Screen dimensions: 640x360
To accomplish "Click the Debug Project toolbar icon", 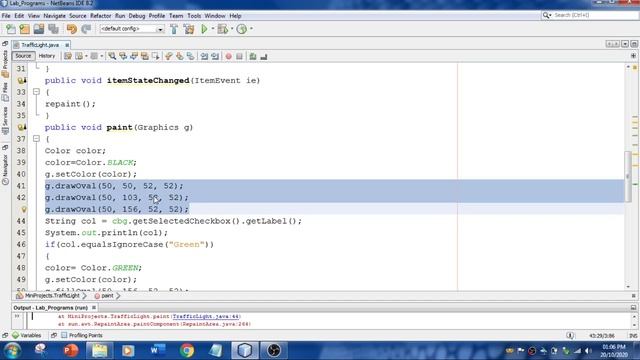I will click(x=222, y=29).
